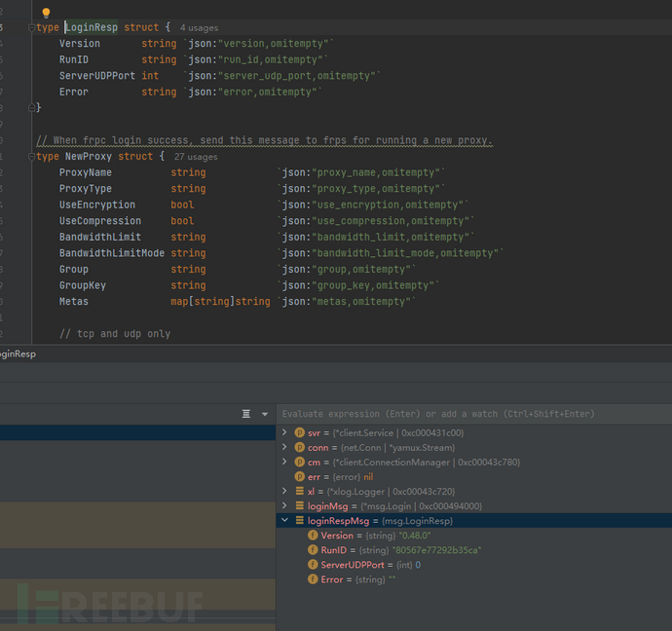
Task: Expand the loginMsg variable node
Action: [284, 506]
